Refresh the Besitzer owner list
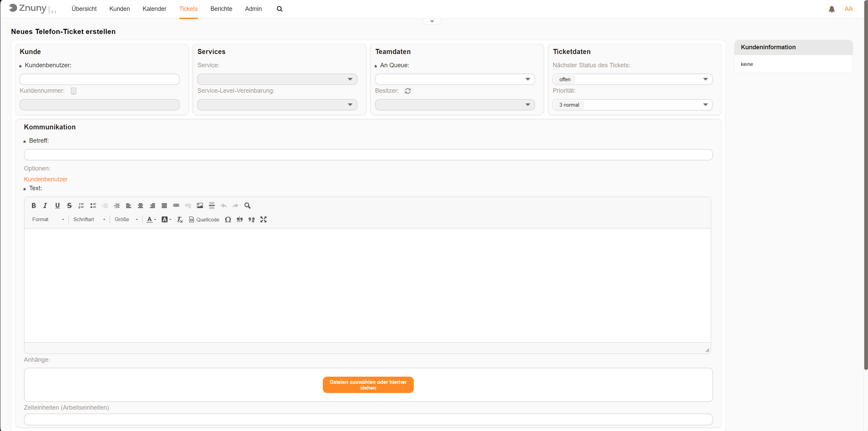 tap(408, 91)
